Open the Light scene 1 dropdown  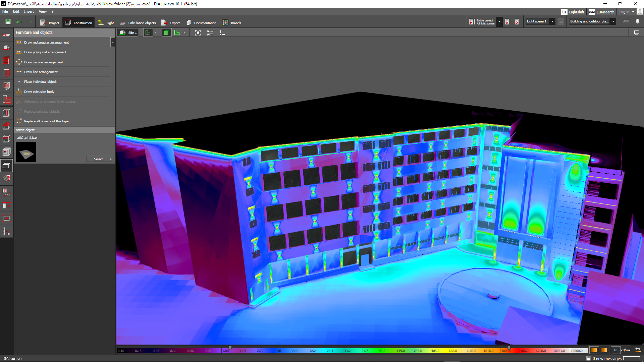click(x=552, y=21)
